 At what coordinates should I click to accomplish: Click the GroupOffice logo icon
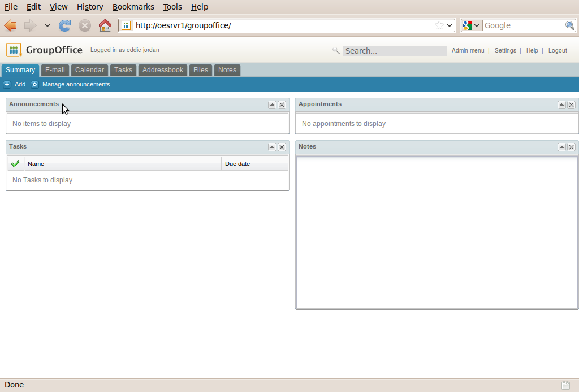[14, 50]
